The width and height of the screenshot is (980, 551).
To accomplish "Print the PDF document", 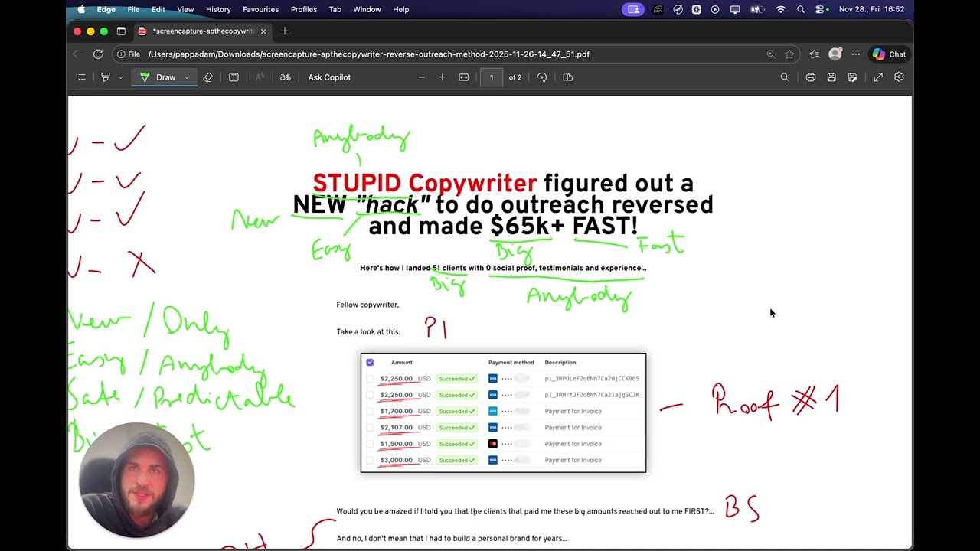I will click(x=810, y=77).
